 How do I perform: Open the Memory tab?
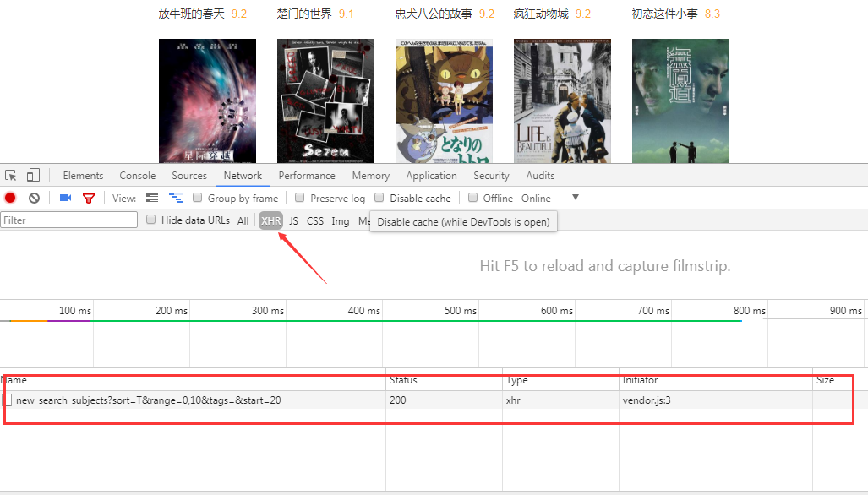tap(371, 176)
